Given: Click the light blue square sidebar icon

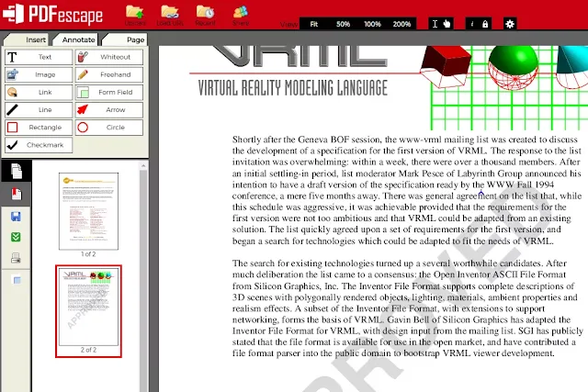Looking at the screenshot, I should [17, 280].
